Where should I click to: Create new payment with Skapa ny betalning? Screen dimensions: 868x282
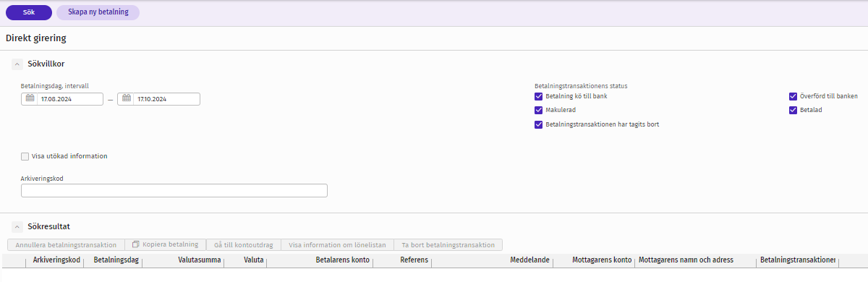click(x=98, y=12)
